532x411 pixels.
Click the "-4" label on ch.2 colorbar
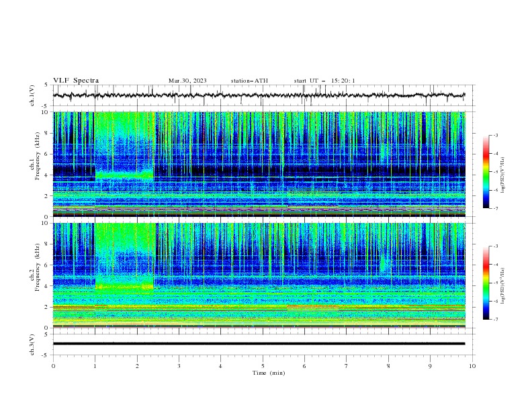pyautogui.click(x=495, y=265)
